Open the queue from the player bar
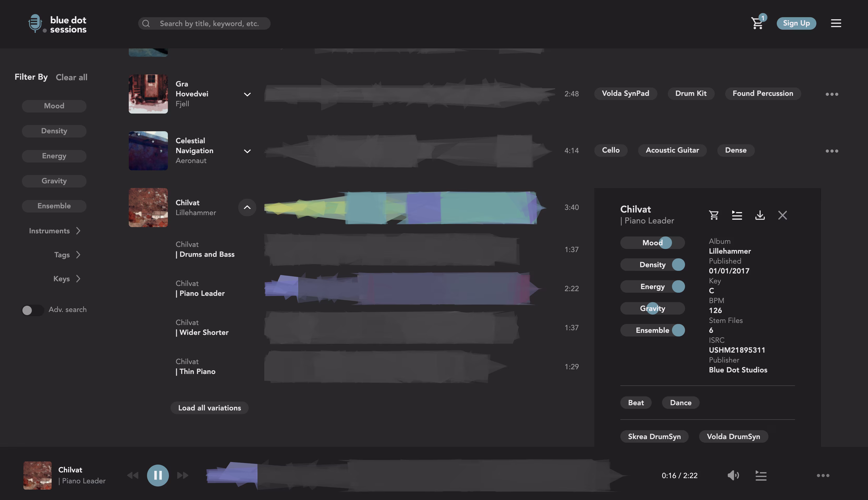The height and width of the screenshot is (500, 868). 761,475
